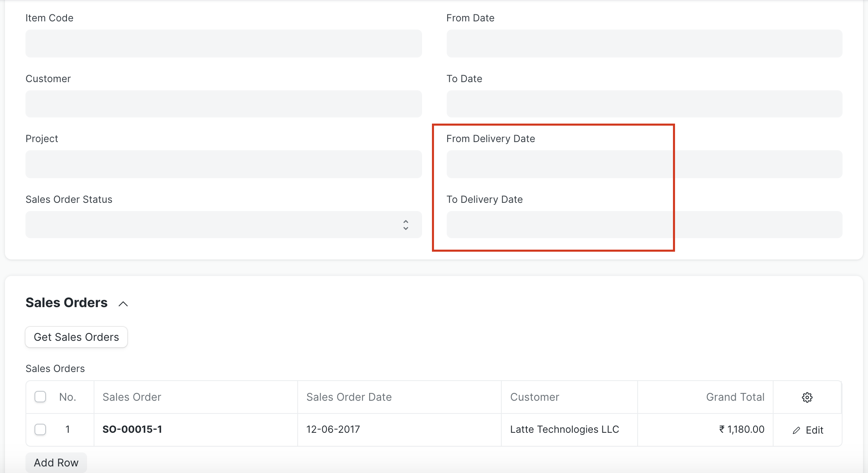Collapse the Sales Orders section chevron
Image resolution: width=868 pixels, height=473 pixels.
(123, 304)
